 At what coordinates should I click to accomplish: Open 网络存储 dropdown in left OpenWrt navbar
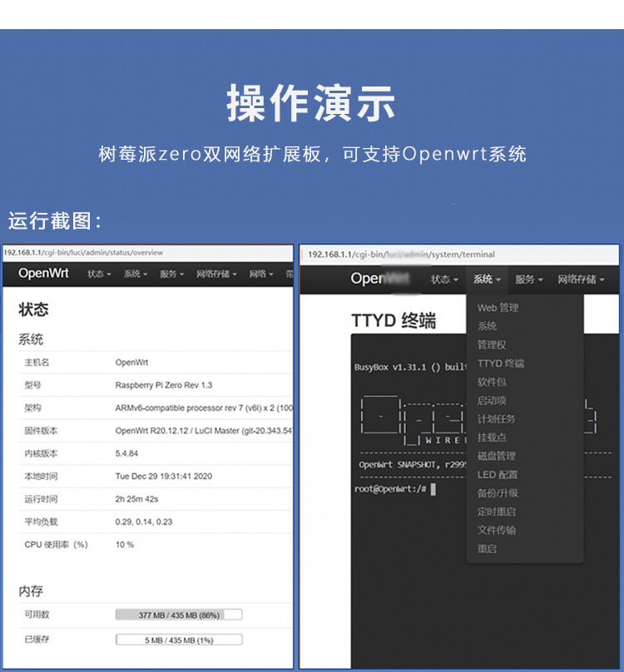(216, 274)
